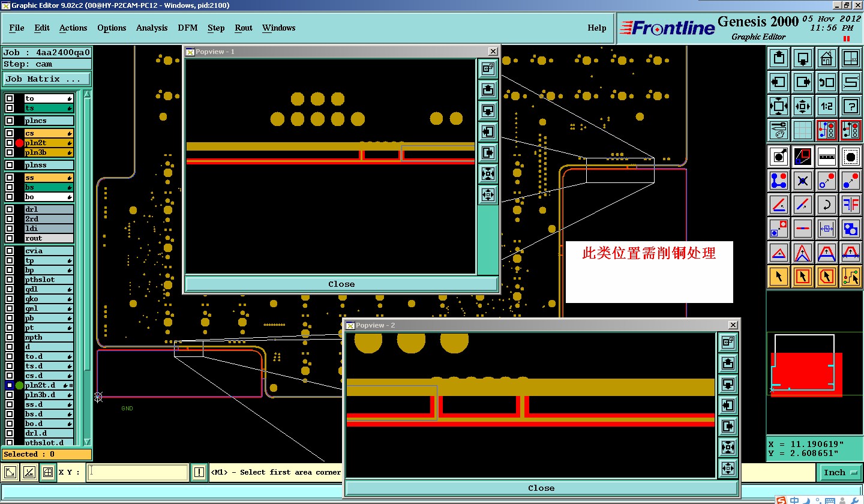Click the pan right view icon
The height and width of the screenshot is (504, 864).
coord(803,82)
